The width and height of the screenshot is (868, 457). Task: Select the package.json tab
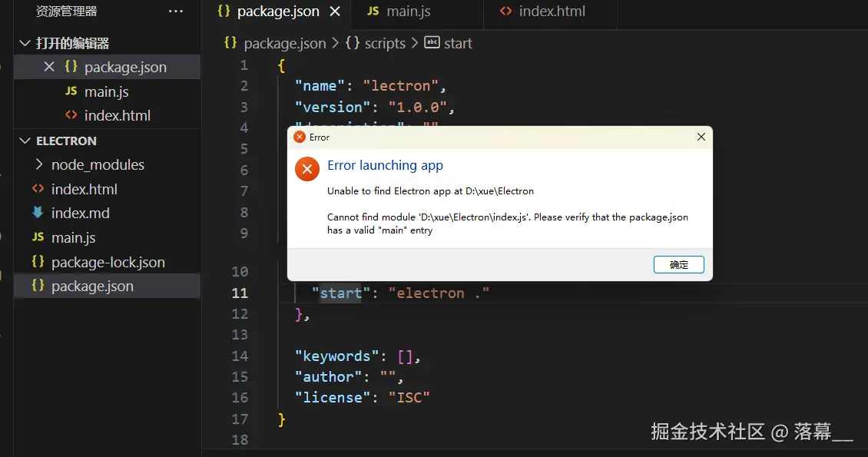click(278, 11)
